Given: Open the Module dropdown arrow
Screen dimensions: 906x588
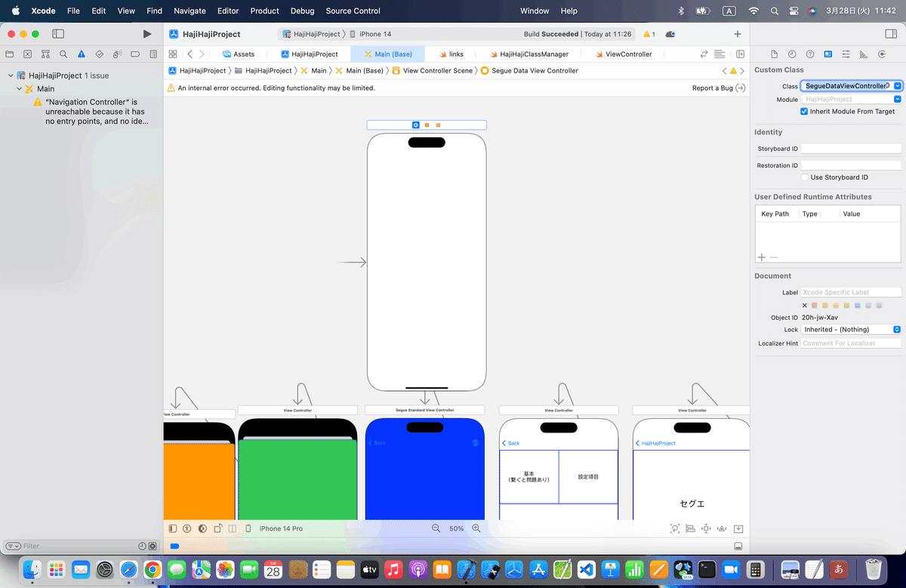Looking at the screenshot, I should pyautogui.click(x=897, y=99).
